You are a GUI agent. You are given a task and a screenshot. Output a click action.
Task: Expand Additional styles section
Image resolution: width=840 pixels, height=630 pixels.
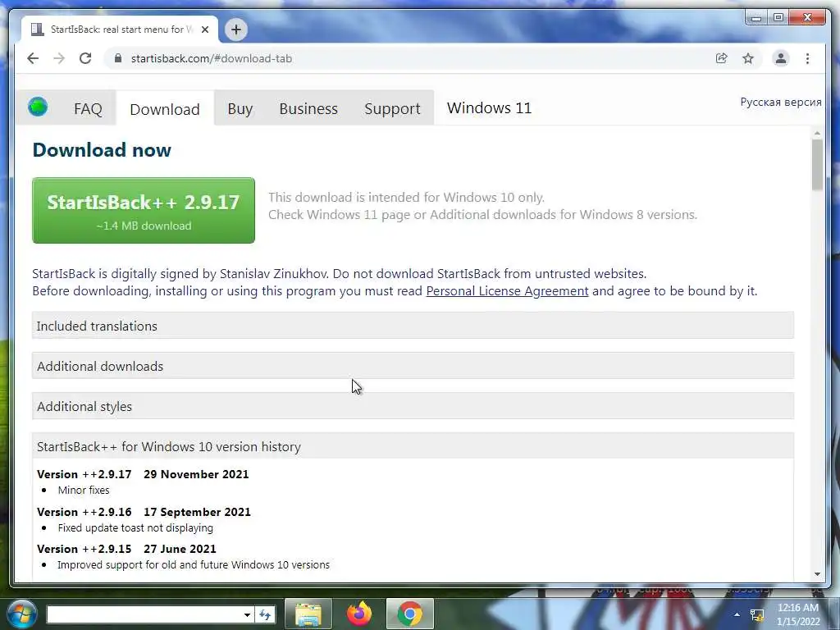tap(413, 406)
